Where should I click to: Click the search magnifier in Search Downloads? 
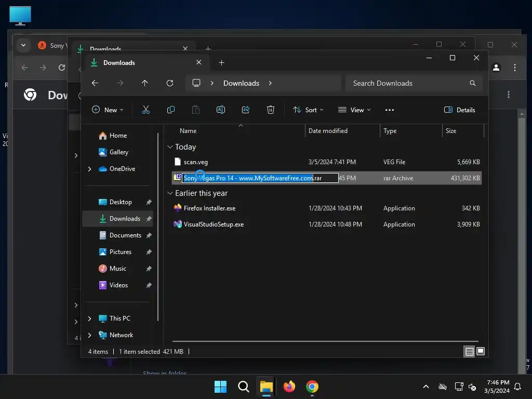coord(473,83)
